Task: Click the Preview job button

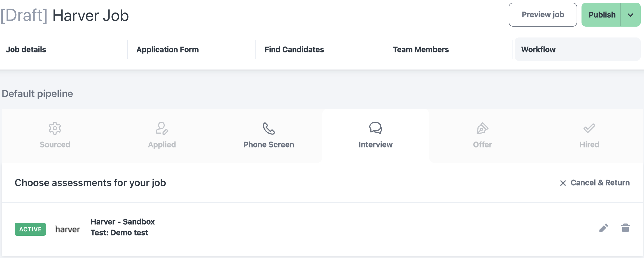Action: [543, 15]
